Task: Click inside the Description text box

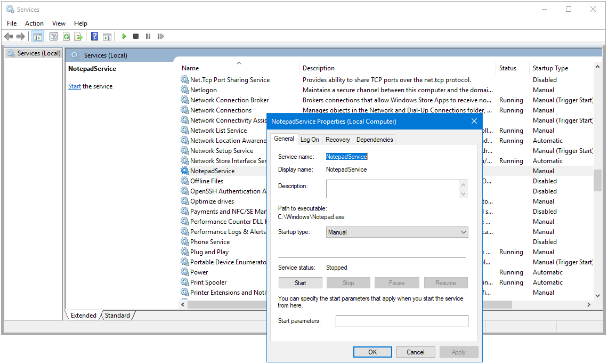Action: click(x=393, y=189)
